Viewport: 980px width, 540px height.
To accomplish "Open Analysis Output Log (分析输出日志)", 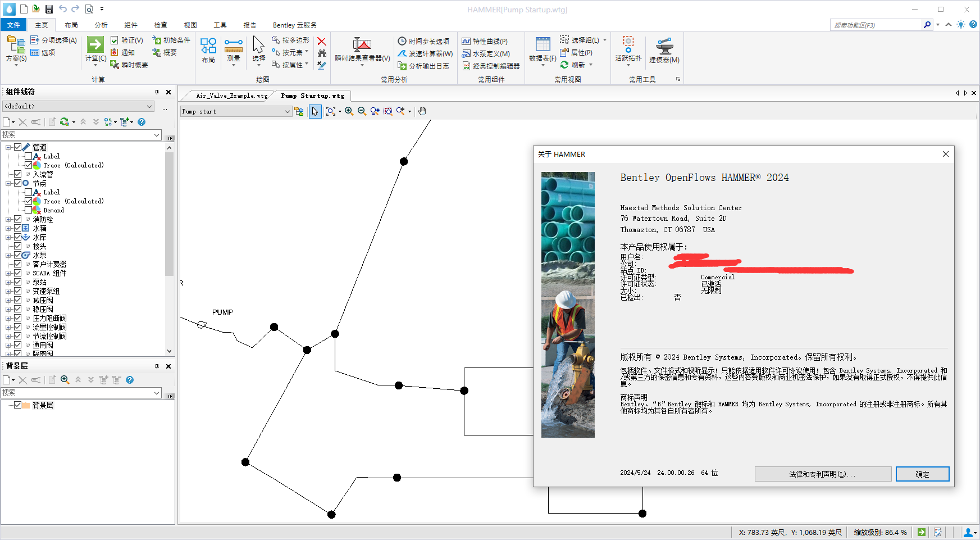I will (424, 66).
